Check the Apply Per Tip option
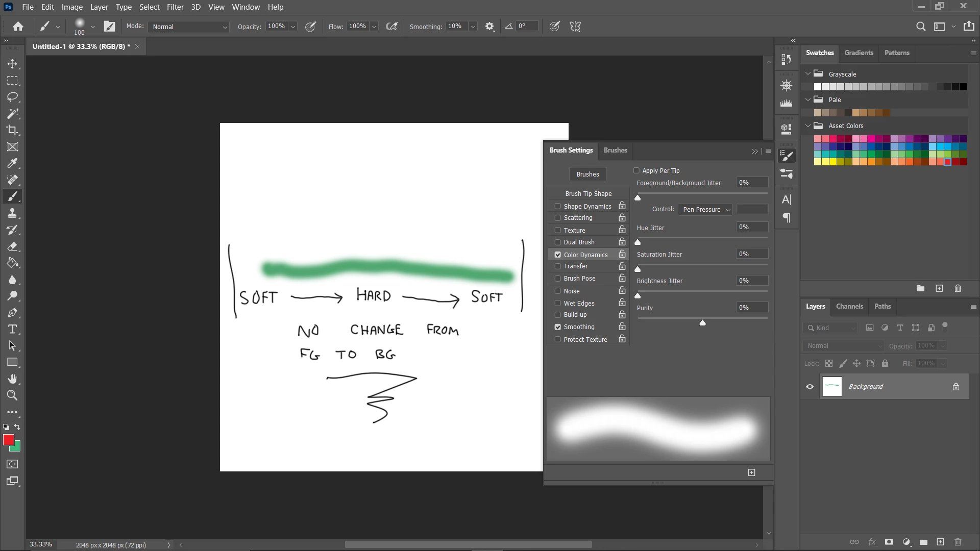Viewport: 980px width, 551px height. coord(636,170)
